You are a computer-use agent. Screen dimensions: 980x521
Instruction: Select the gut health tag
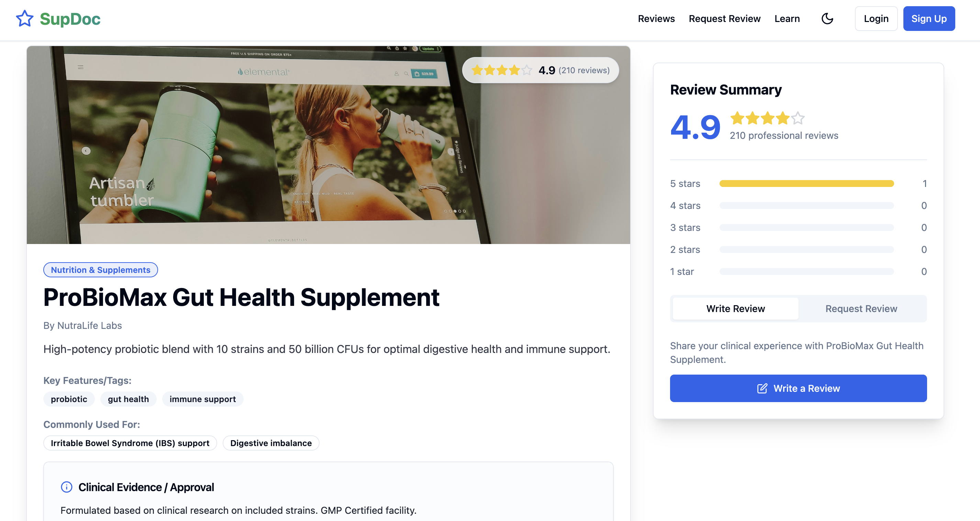pyautogui.click(x=128, y=399)
